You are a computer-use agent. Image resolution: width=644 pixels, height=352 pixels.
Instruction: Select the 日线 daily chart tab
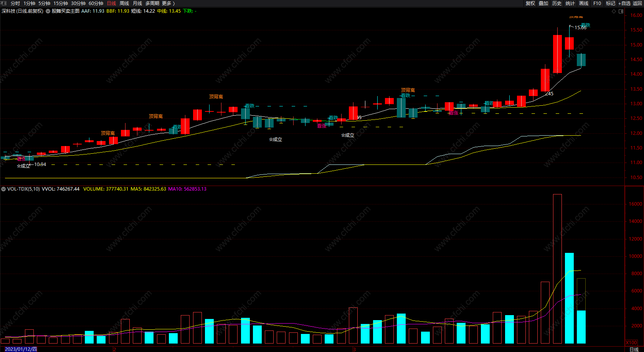111,3
